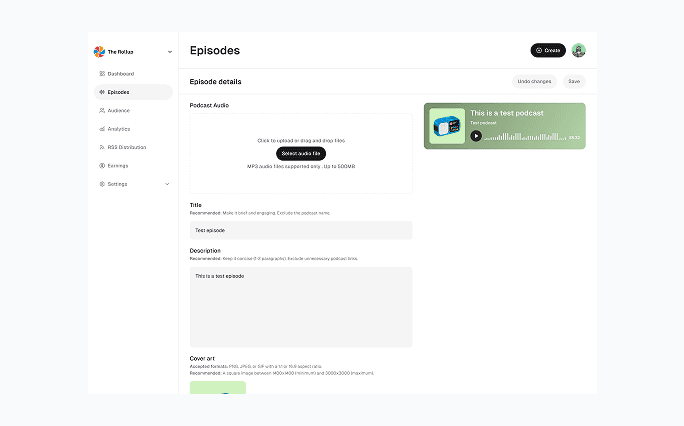
Task: Click the podcast cover thumbnail in player
Action: 446,126
